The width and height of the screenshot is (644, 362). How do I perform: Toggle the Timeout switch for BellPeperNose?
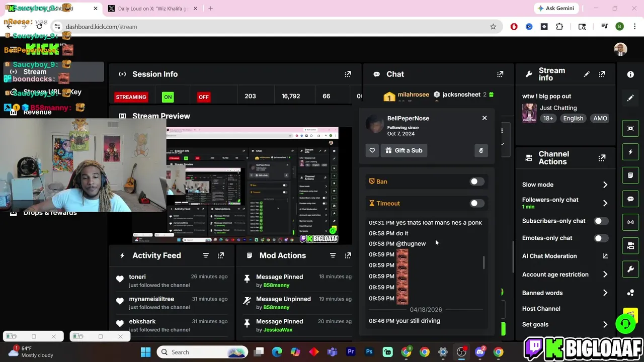click(x=477, y=203)
